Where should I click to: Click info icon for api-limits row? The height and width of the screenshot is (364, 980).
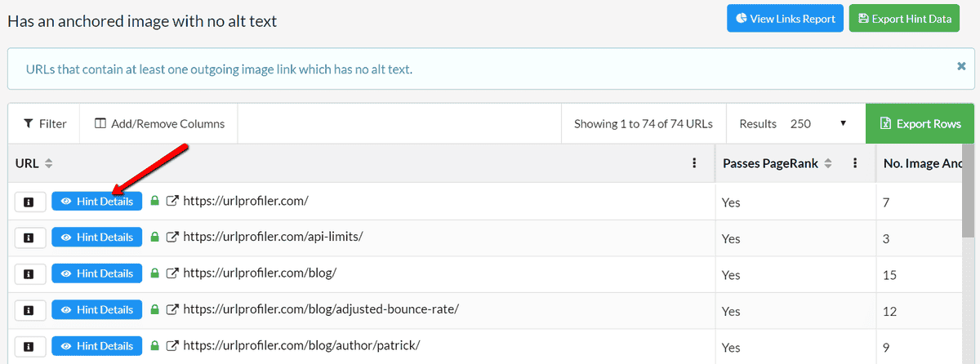coord(29,237)
